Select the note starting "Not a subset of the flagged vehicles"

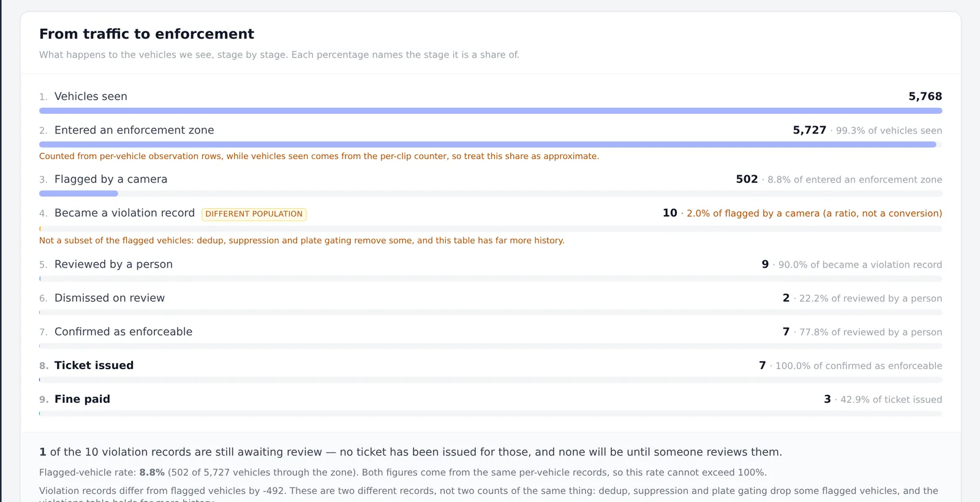[x=302, y=241]
